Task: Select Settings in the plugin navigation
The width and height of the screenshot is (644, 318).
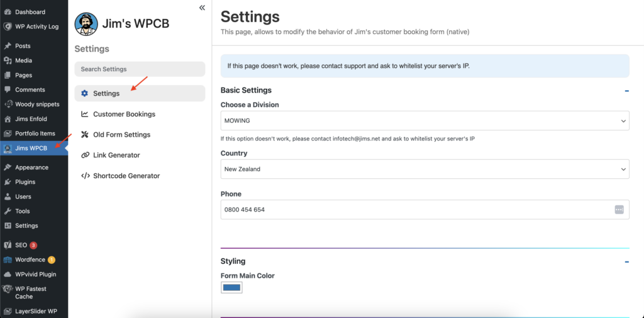Action: 106,93
